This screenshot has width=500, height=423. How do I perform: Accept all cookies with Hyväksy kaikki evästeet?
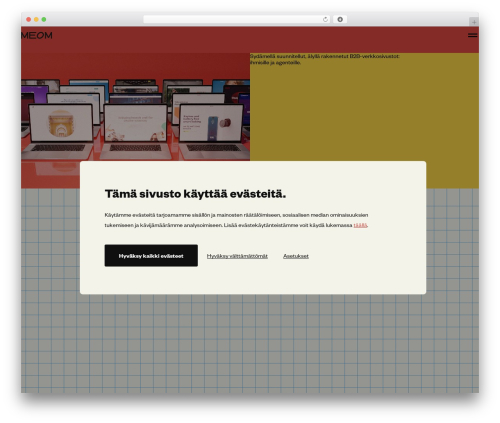[151, 256]
